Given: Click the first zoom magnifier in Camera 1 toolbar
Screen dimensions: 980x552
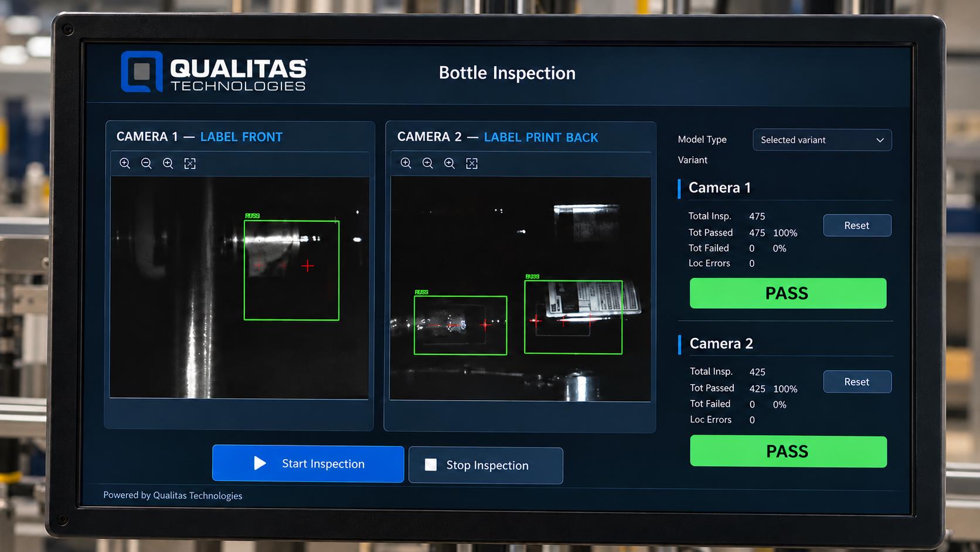Looking at the screenshot, I should tap(125, 163).
